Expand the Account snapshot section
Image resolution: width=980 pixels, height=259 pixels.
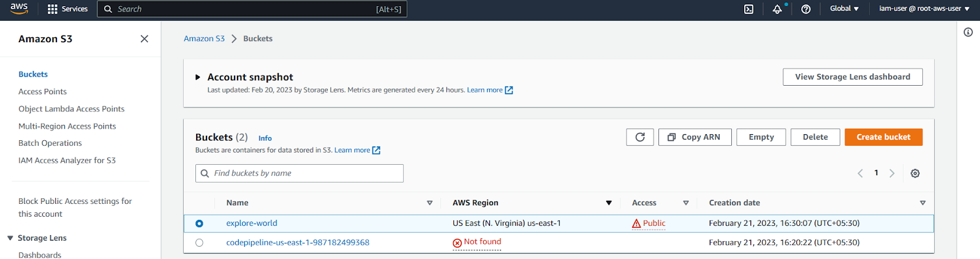coord(198,77)
